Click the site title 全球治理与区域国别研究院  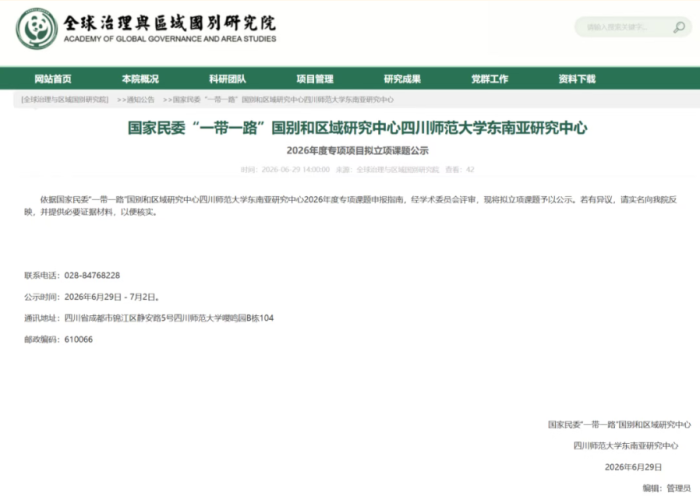(169, 23)
